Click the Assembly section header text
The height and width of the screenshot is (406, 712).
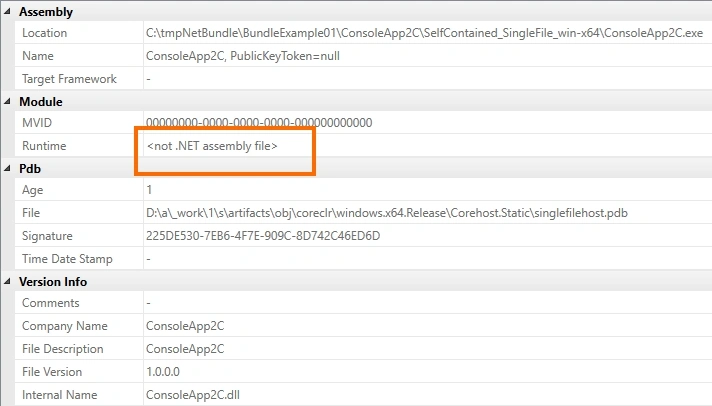[46, 12]
